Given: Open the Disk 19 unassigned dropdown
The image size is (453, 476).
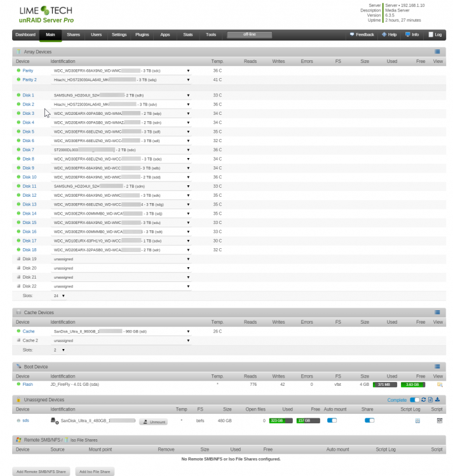Looking at the screenshot, I should [121, 259].
